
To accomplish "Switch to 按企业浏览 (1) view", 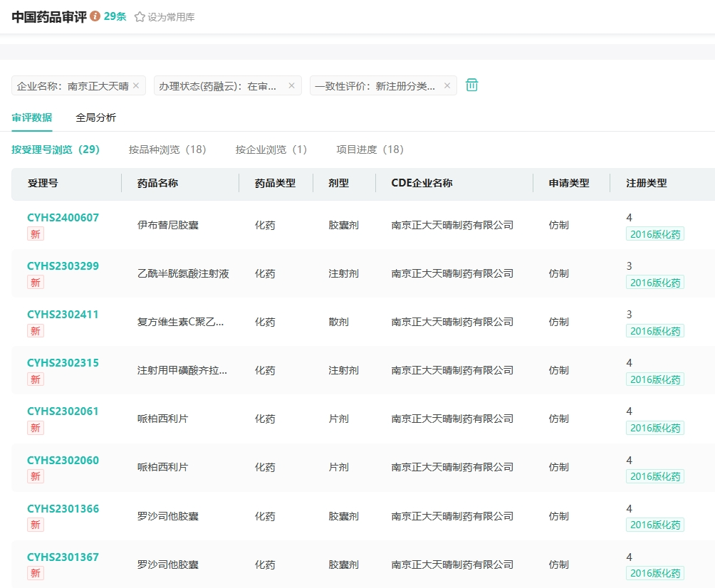I will click(271, 149).
